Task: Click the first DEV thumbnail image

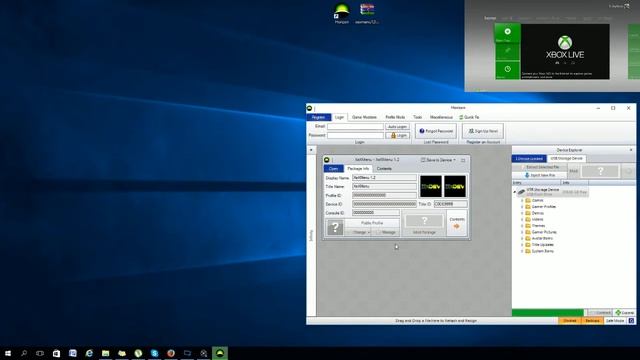Action: [431, 187]
